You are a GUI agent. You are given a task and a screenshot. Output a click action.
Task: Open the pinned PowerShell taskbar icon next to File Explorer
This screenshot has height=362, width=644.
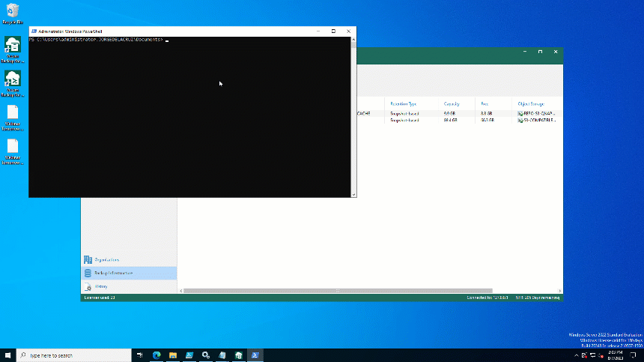tap(189, 355)
